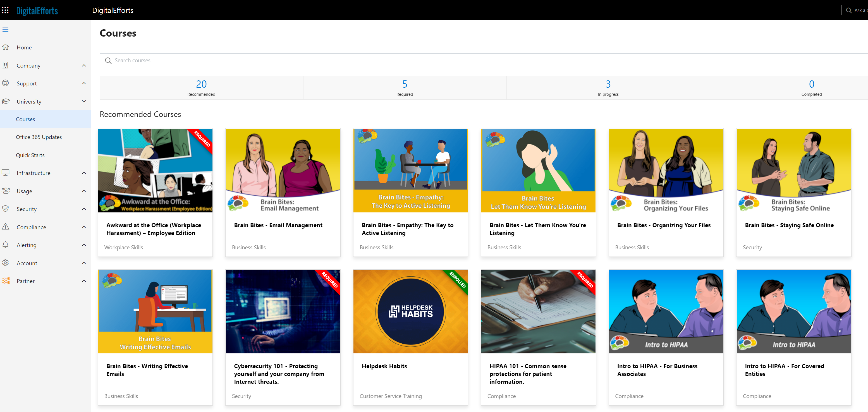868x412 pixels.
Task: Click Intro to HIPAA - For Business Associates title
Action: click(657, 370)
